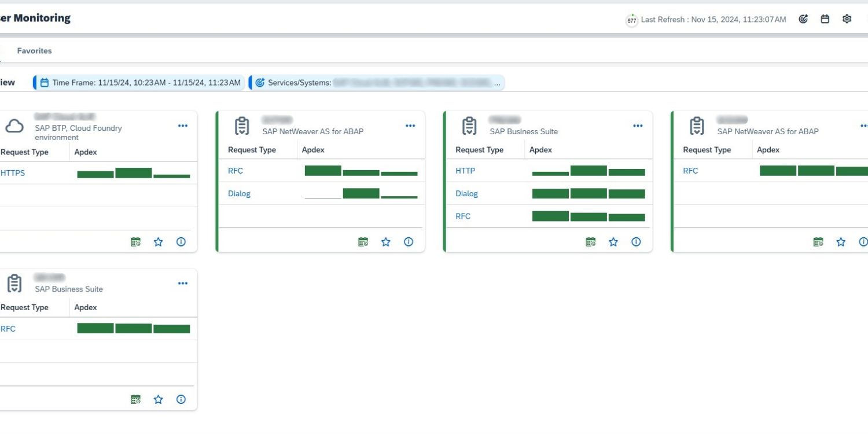
Task: Click the info icon on Cloud Foundry card
Action: click(x=181, y=242)
